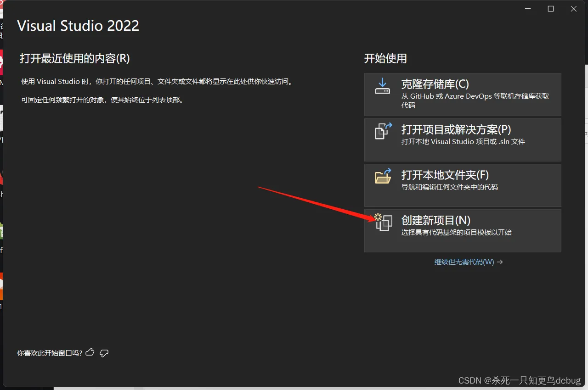The image size is (588, 390).
Task: Click the open project or solution icon
Action: point(384,131)
